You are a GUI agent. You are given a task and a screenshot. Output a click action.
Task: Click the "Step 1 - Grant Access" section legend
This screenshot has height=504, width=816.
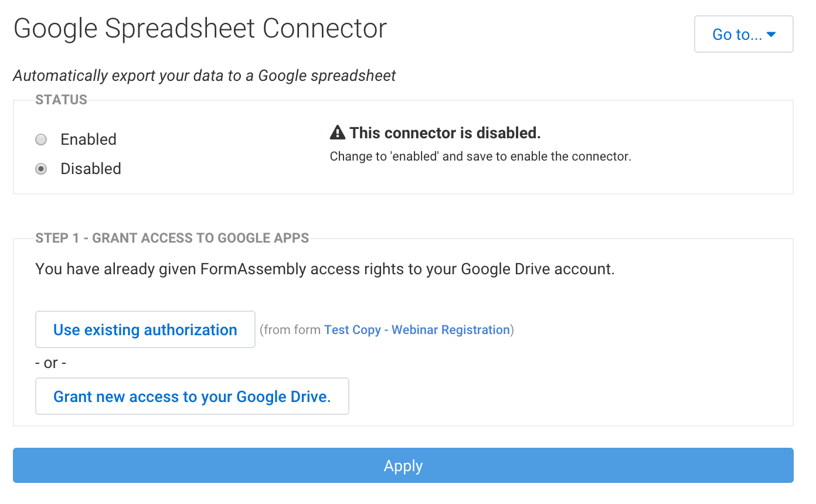tap(172, 238)
